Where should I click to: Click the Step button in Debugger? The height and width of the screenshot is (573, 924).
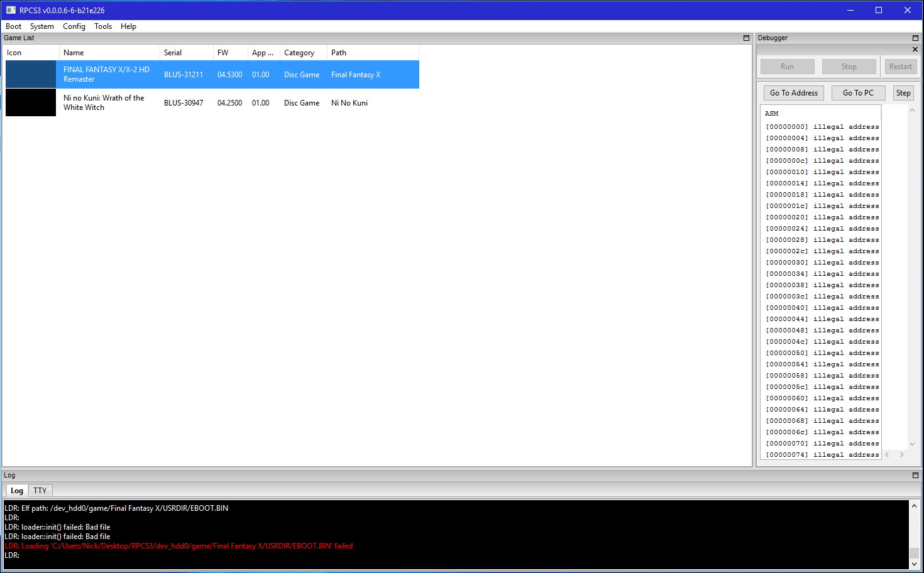[903, 93]
